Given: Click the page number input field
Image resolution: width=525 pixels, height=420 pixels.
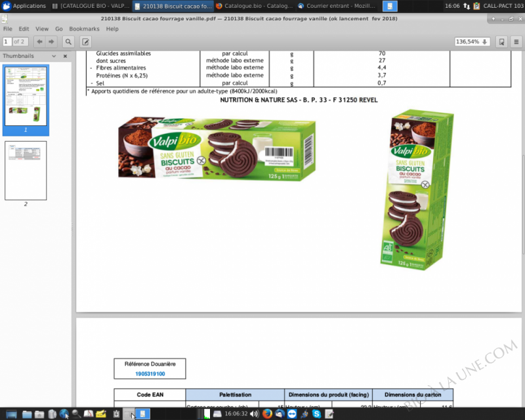Looking at the screenshot, I should point(7,42).
